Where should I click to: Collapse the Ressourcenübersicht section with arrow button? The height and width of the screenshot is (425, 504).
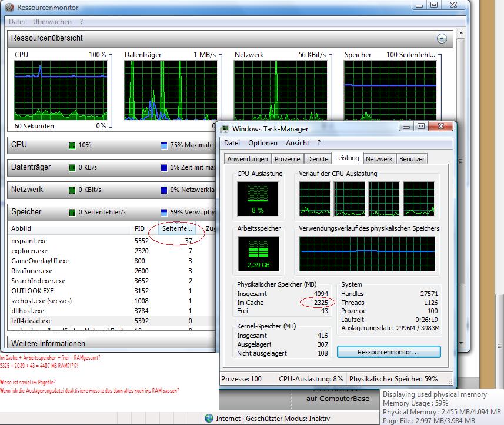point(442,39)
